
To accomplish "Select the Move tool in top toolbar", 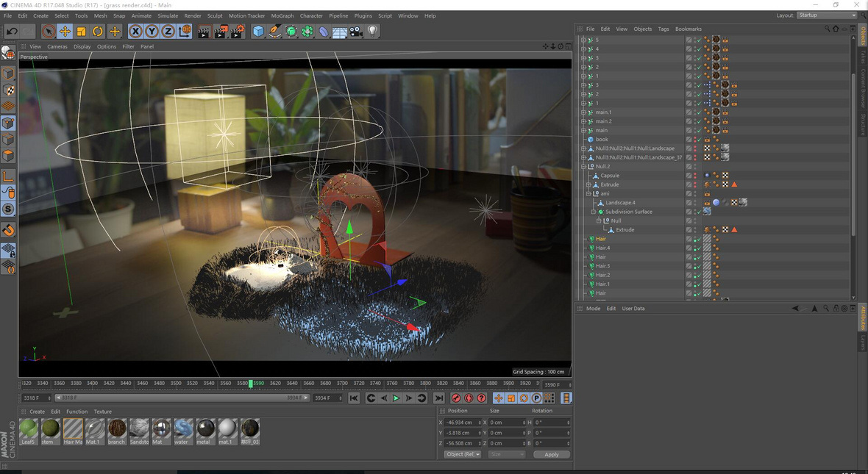I will click(x=65, y=31).
